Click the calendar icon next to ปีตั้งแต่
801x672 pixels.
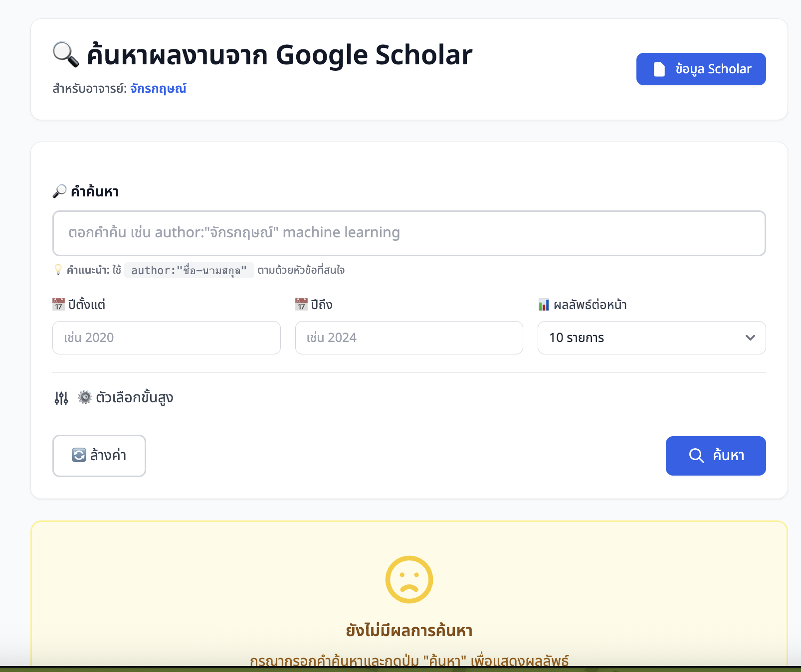(58, 304)
